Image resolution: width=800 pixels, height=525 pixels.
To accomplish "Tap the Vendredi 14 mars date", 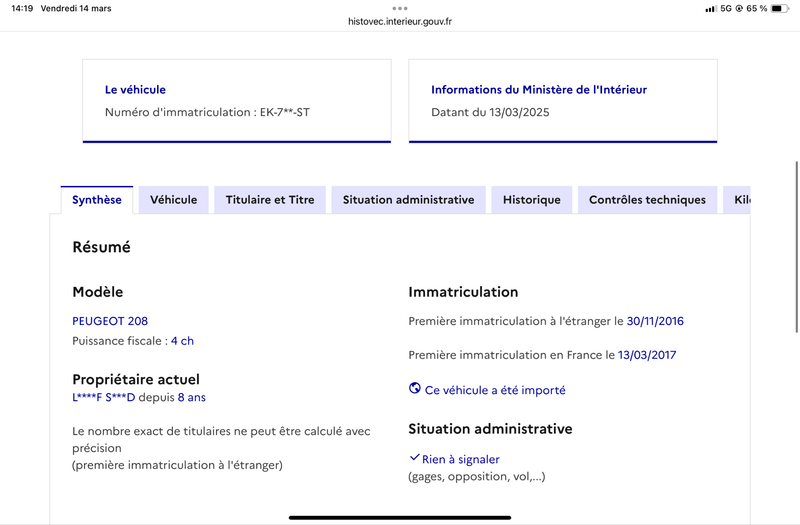I will [76, 9].
